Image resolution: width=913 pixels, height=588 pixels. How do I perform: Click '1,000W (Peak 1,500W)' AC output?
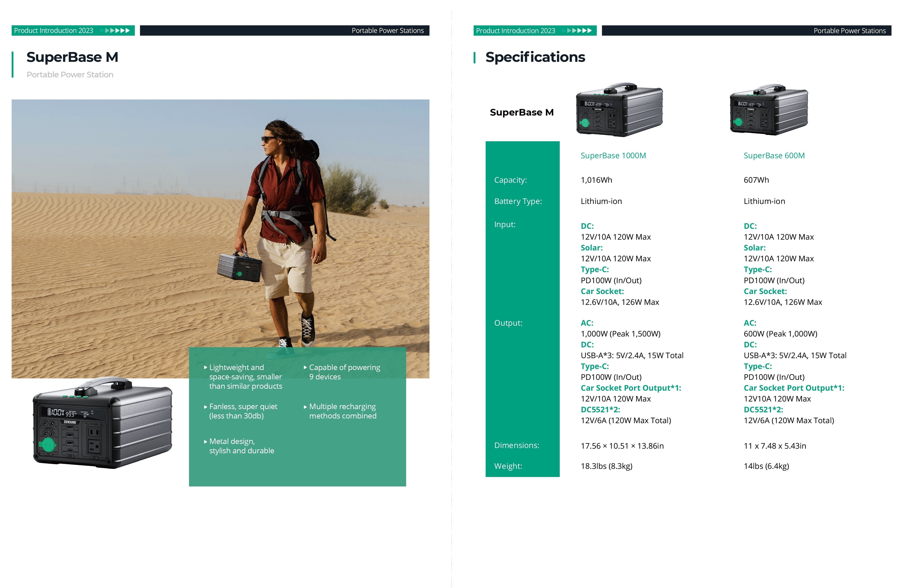tap(620, 334)
